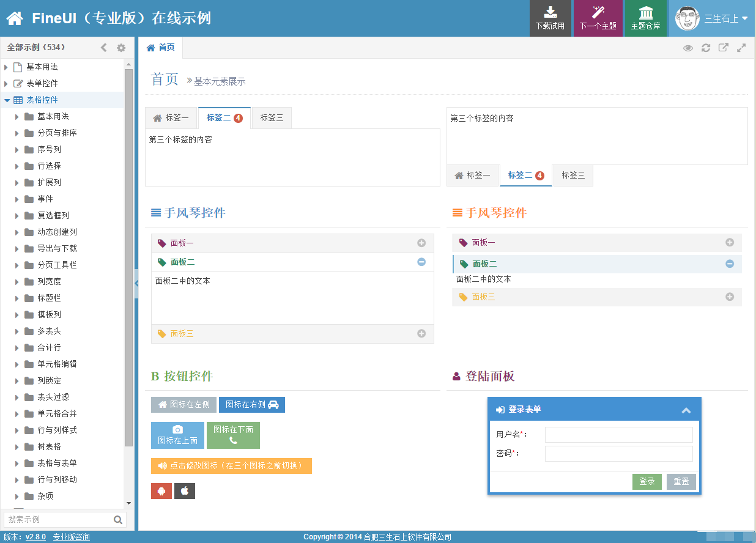This screenshot has width=756, height=543.
Task: Click the 图标在上面 camera button
Action: click(178, 435)
